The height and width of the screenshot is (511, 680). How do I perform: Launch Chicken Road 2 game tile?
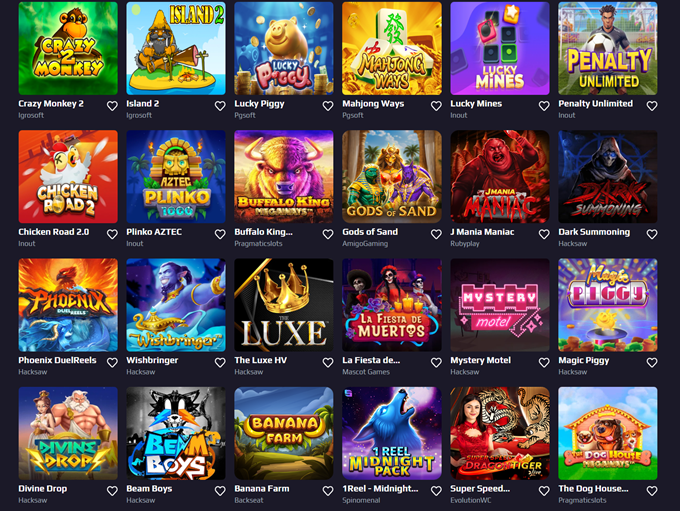click(x=68, y=177)
